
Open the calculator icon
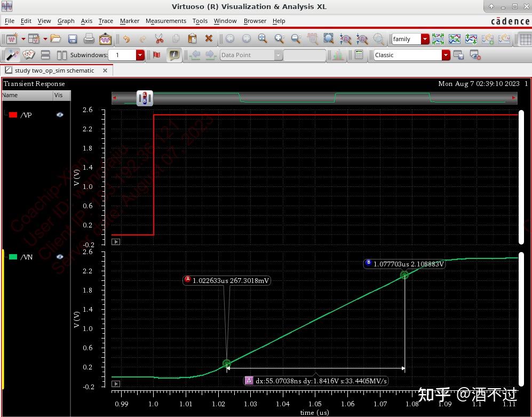click(x=359, y=54)
